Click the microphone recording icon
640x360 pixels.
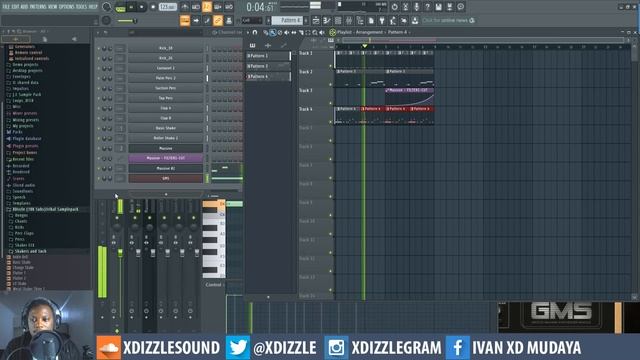tap(416, 7)
